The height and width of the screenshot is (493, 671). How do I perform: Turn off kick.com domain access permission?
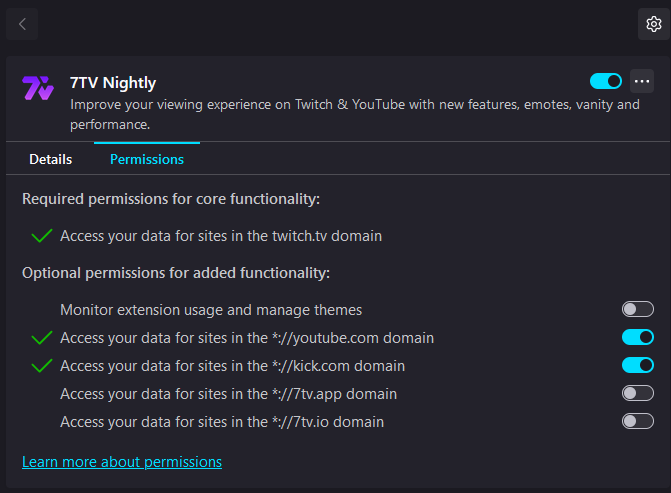pos(638,365)
